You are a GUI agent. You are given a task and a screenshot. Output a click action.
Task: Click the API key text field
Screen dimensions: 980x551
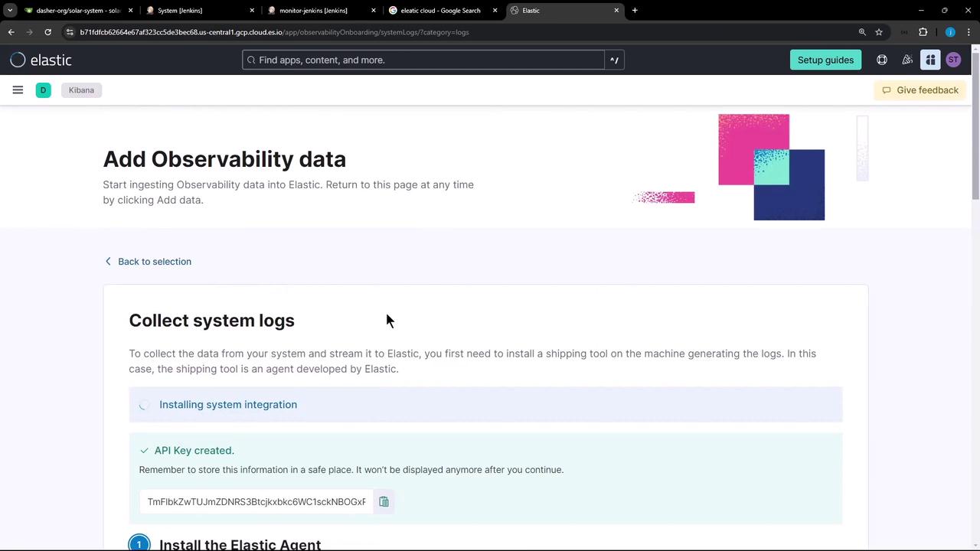tap(256, 502)
